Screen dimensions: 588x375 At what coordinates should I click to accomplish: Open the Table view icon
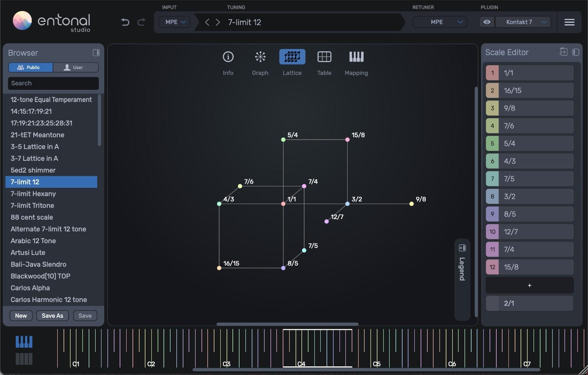click(x=324, y=56)
